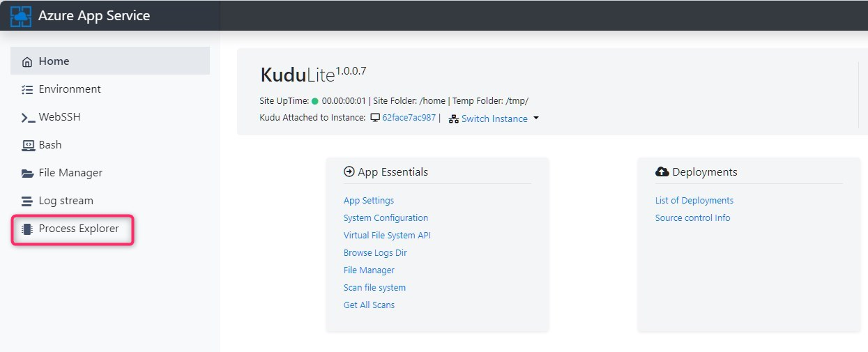Expand the Switch Instance dropdown arrow
The height and width of the screenshot is (352, 868).
[x=536, y=118]
